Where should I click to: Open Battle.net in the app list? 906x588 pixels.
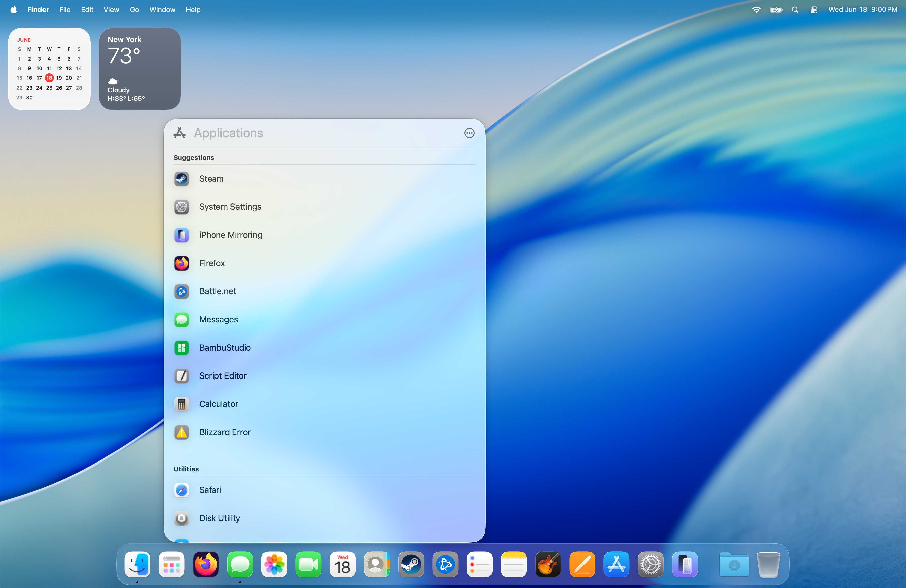[324, 291]
